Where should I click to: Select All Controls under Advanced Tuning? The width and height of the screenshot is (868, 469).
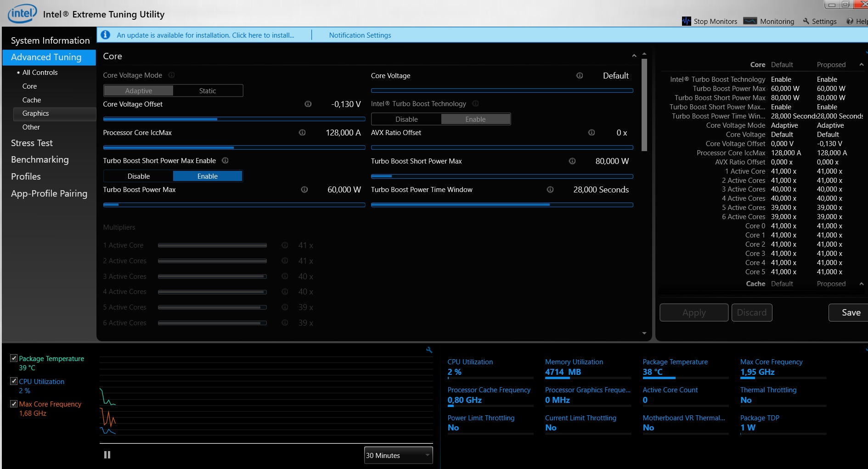[40, 73]
